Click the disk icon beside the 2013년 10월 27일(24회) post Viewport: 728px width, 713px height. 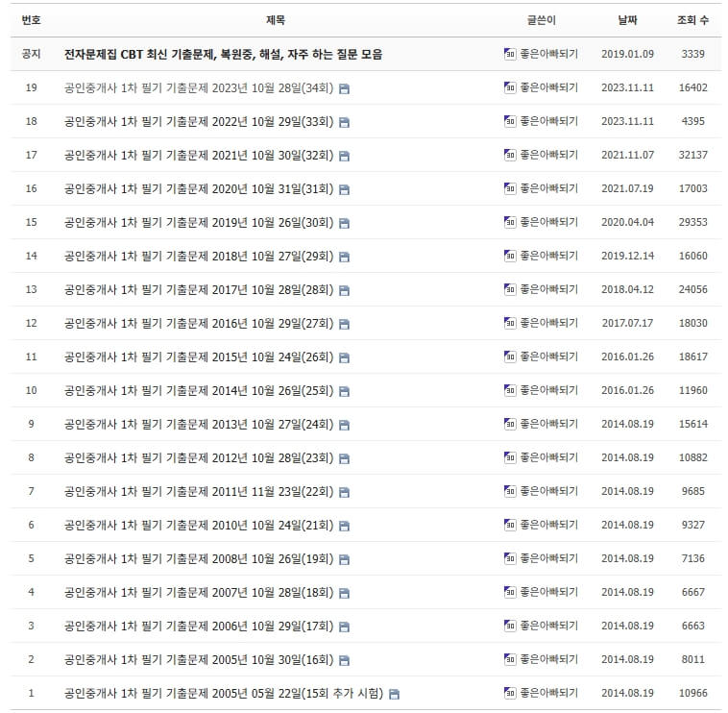(x=344, y=426)
